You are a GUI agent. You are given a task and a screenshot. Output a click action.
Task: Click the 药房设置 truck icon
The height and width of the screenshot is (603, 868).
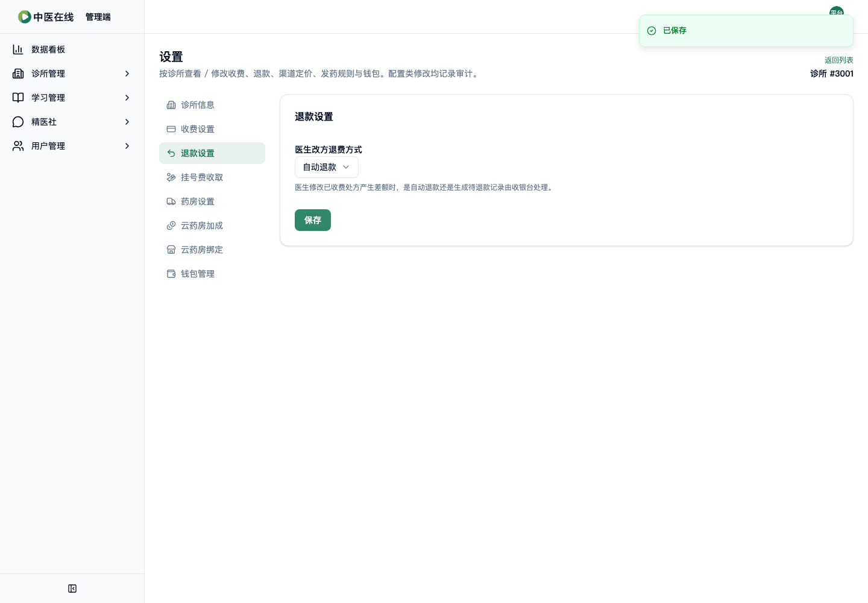171,201
